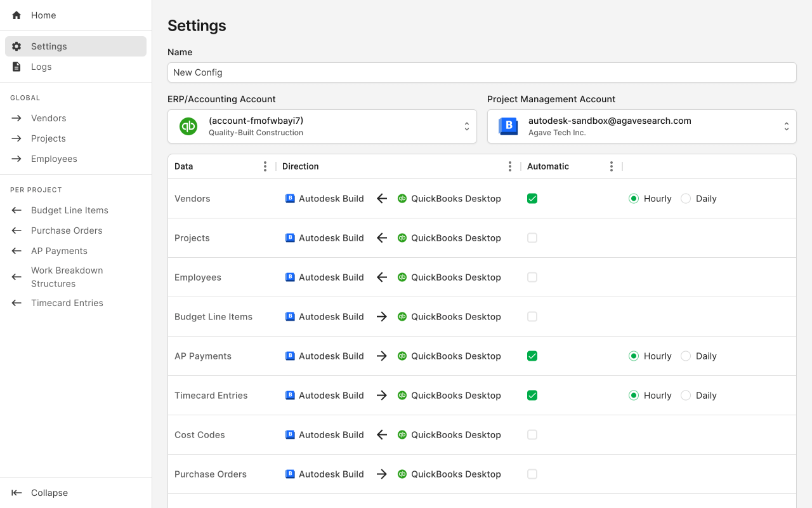
Task: Open the ERP/Accounting Account dropdown
Action: click(x=322, y=126)
